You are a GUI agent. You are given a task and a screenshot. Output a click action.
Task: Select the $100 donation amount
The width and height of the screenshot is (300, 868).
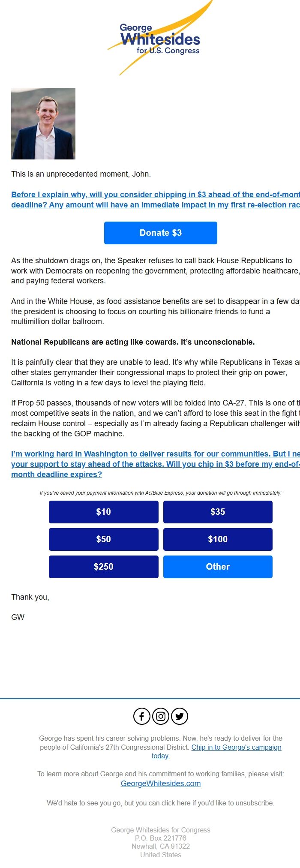pyautogui.click(x=218, y=539)
